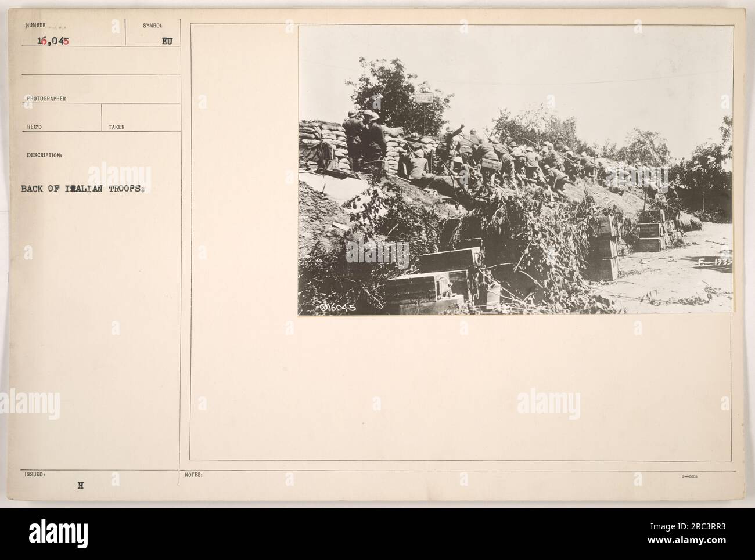The width and height of the screenshot is (755, 560).
Task: Click the DESCRIPTION: label
Action: click(44, 155)
